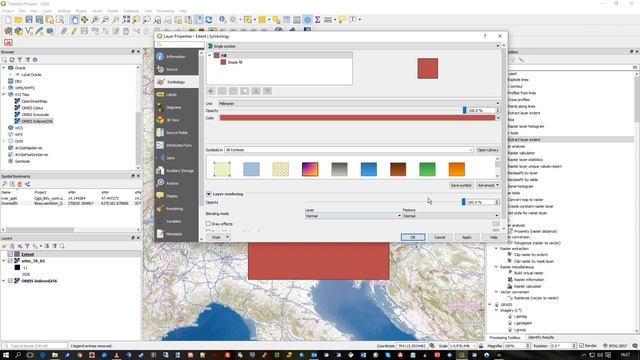The height and width of the screenshot is (360, 640).
Task: Open the 3D View tab in Layer Properties
Action: (x=177, y=120)
